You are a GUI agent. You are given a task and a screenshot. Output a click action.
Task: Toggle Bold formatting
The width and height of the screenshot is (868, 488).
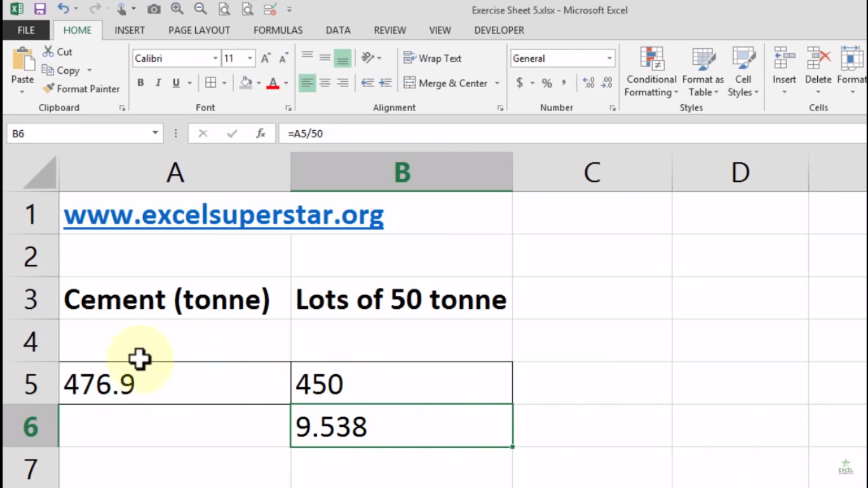pos(140,83)
